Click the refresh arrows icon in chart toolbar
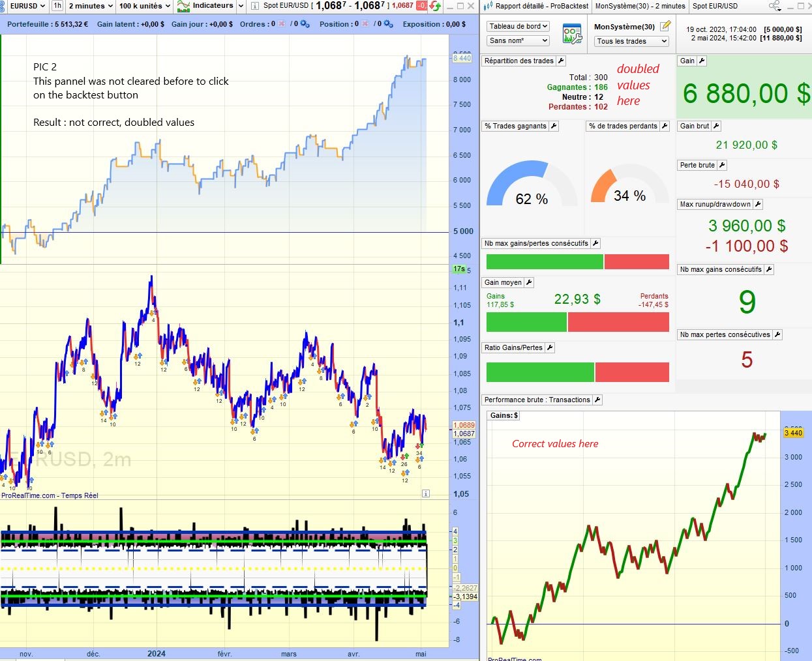812x661 pixels. 435,6
